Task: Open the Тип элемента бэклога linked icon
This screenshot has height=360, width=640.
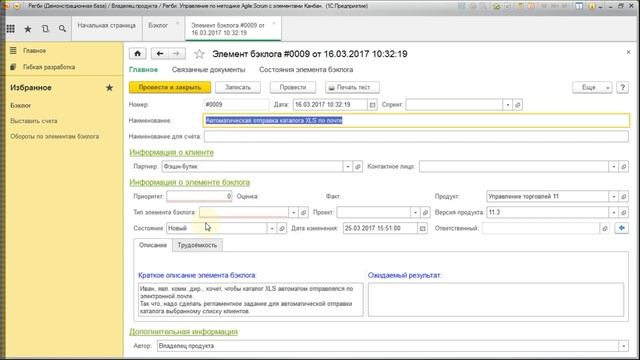Action: coord(303,212)
